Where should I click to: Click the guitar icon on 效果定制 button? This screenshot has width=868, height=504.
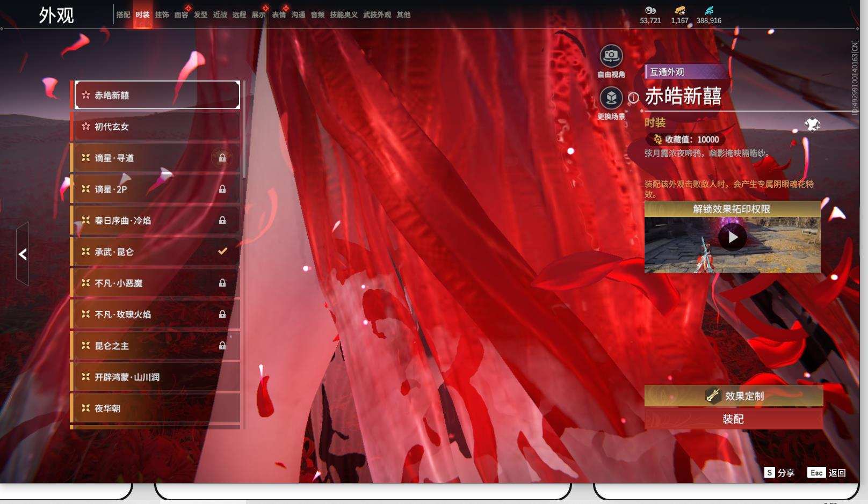[713, 396]
